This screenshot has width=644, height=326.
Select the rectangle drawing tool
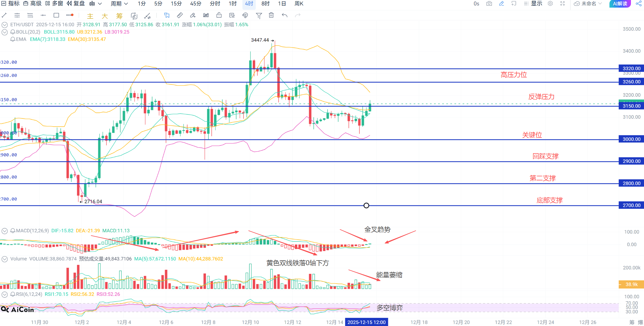(x=56, y=15)
